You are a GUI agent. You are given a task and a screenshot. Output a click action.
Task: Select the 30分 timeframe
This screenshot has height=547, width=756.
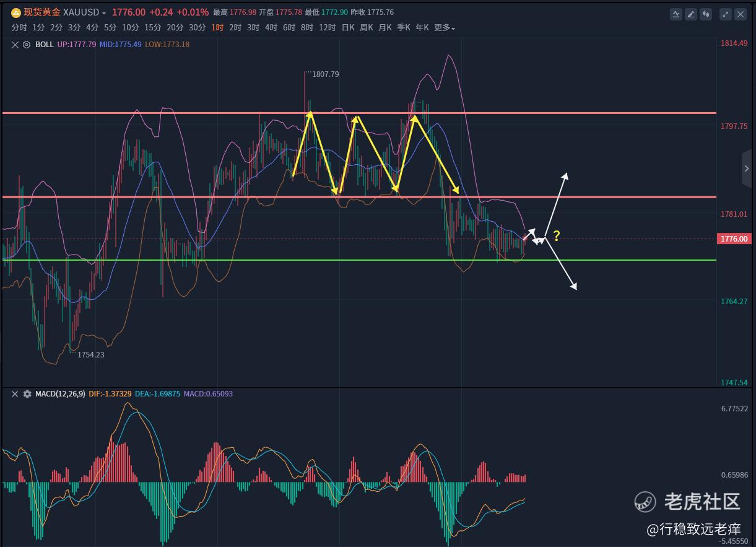(197, 28)
